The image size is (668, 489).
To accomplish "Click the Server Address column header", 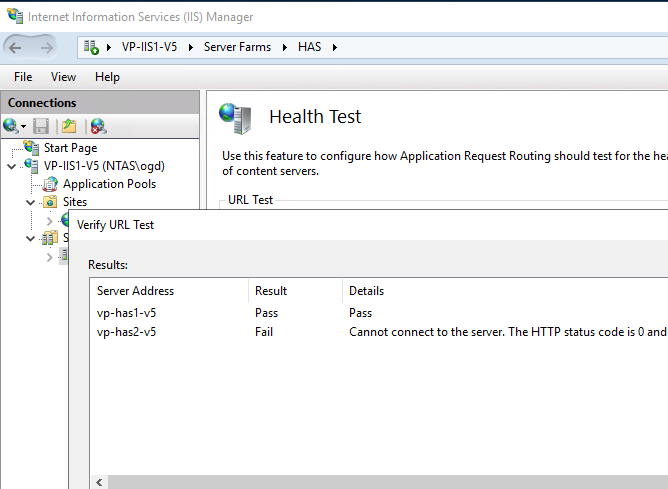I will coord(135,291).
